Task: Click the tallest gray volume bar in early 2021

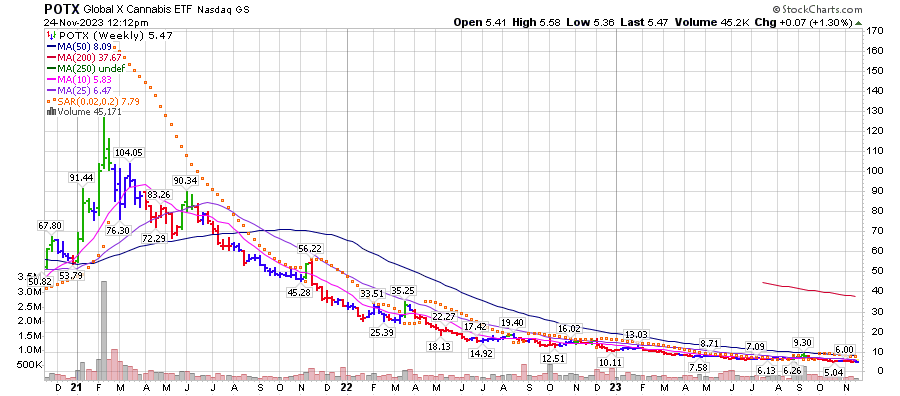Action: click(x=103, y=330)
